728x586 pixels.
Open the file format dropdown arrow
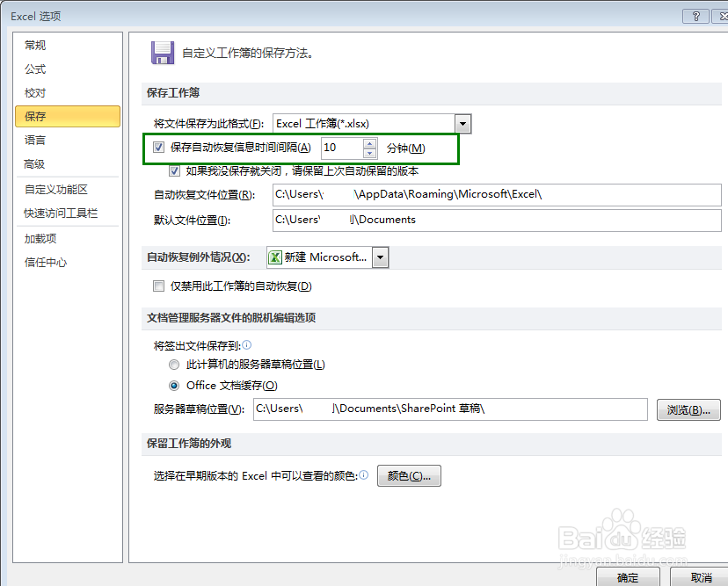462,124
